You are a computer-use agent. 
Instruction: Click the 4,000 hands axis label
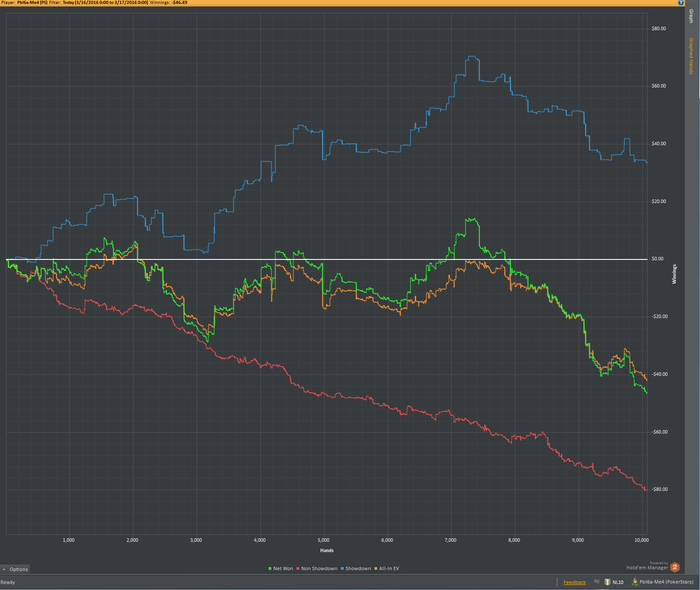point(260,540)
